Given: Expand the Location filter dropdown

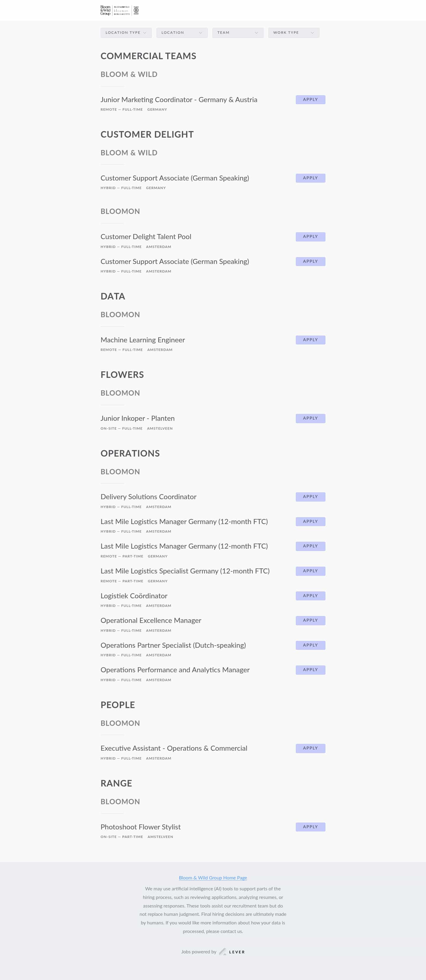Looking at the screenshot, I should click(x=182, y=33).
